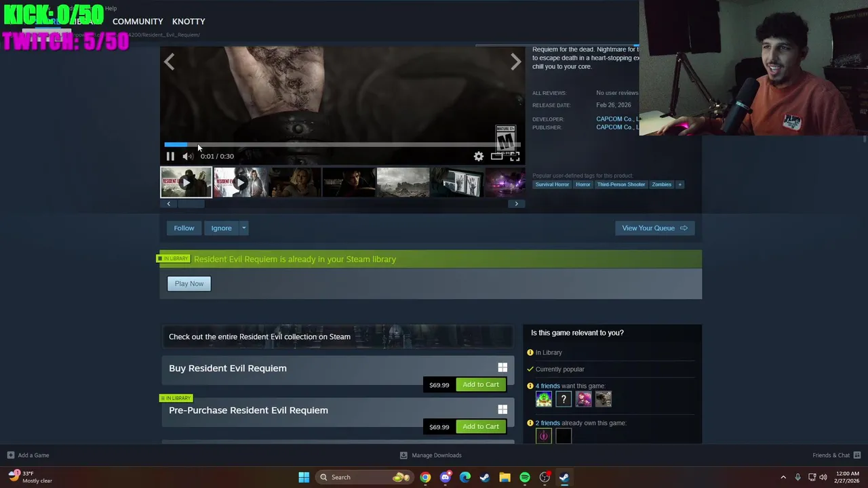The width and height of the screenshot is (868, 488).
Task: Open Manage Downloads
Action: click(431, 455)
